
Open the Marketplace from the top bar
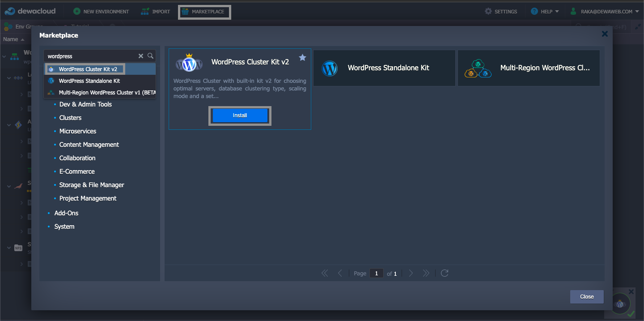tap(204, 12)
